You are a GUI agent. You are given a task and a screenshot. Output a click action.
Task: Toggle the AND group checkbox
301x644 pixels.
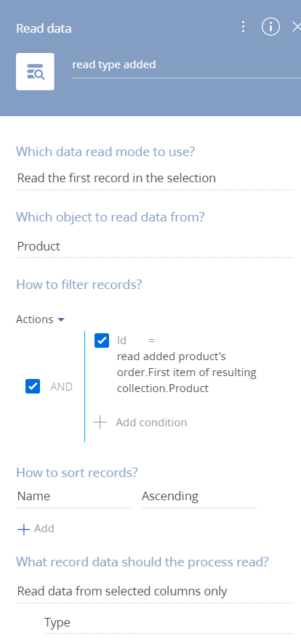(33, 386)
